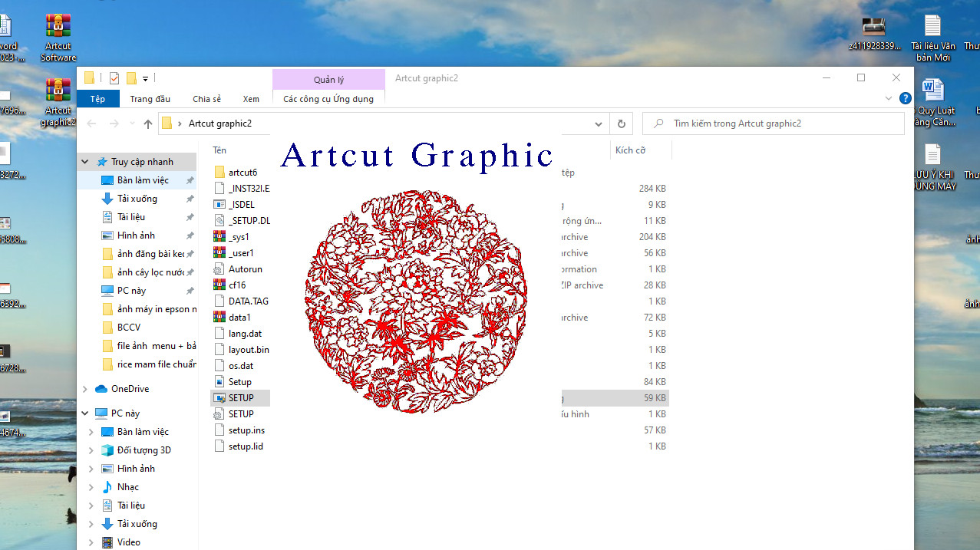
Task: Expand the Video tree node
Action: point(92,542)
